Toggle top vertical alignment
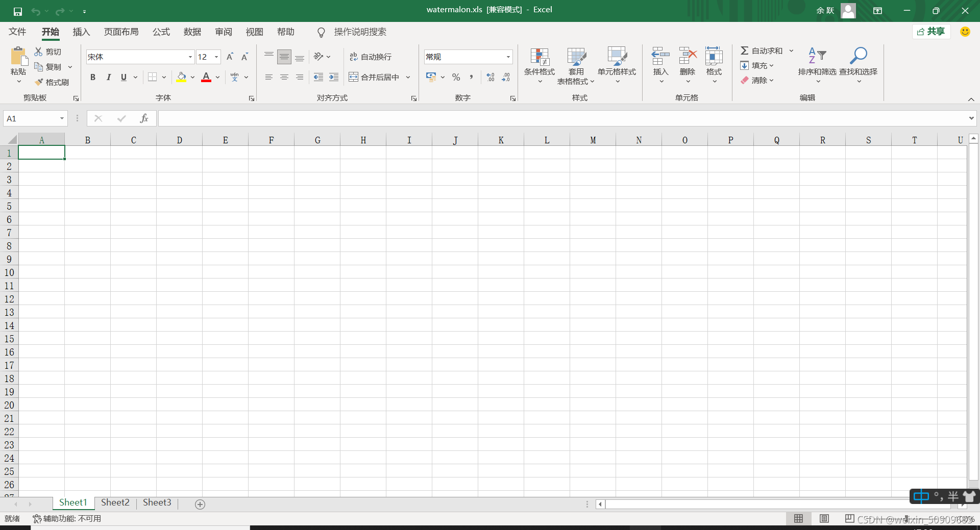 [x=269, y=57]
